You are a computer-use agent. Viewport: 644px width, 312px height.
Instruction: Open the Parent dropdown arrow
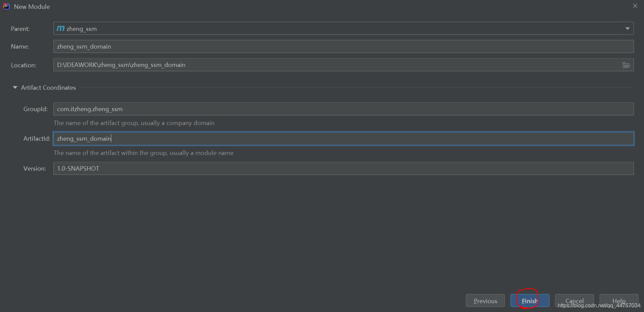coord(627,29)
